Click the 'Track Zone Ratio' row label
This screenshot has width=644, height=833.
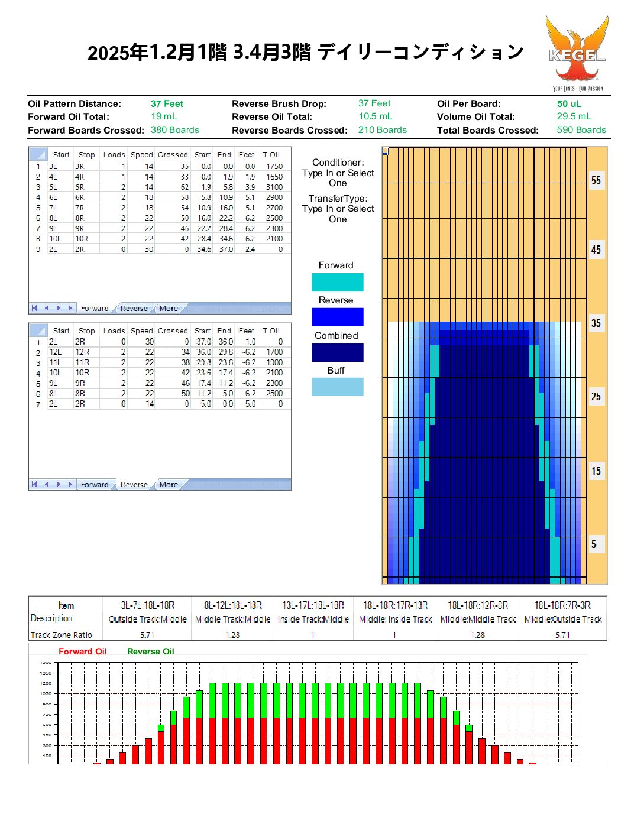[x=62, y=635]
